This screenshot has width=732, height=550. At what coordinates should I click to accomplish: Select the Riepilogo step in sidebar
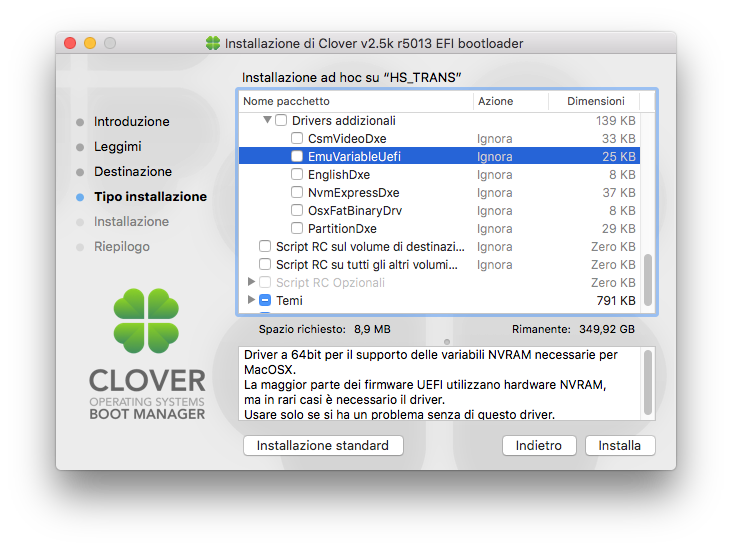tap(122, 247)
